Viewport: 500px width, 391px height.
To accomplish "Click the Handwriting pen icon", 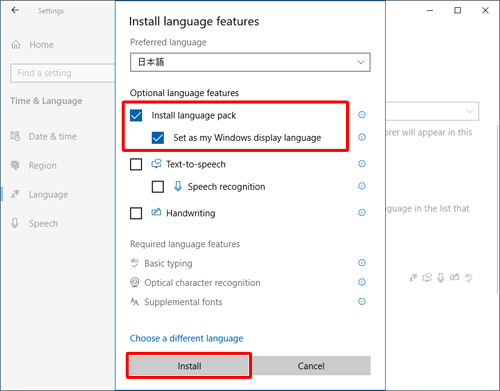I will pyautogui.click(x=156, y=212).
